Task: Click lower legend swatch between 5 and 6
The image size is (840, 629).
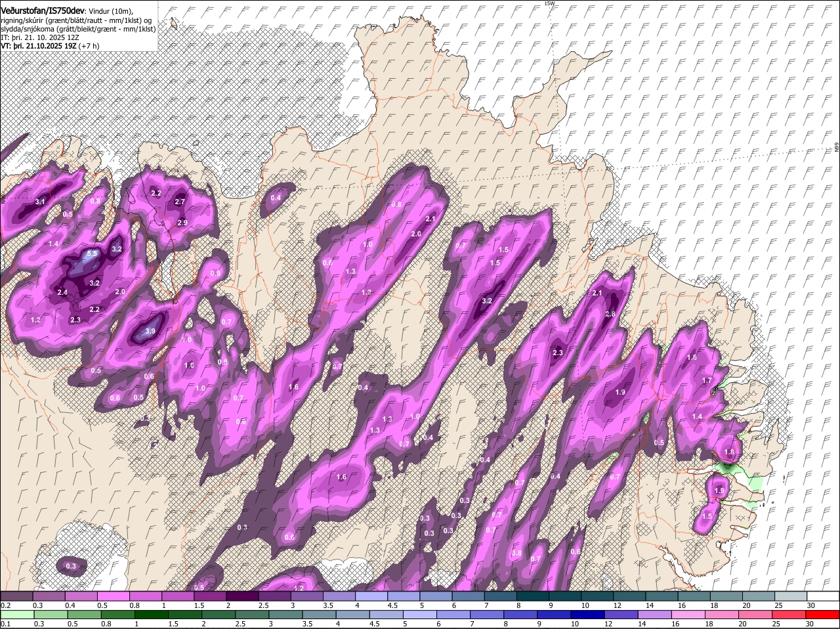Action: (421, 615)
